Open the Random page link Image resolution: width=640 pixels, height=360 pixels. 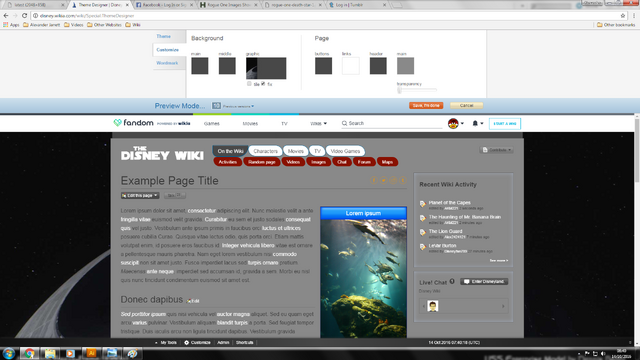coord(262,162)
